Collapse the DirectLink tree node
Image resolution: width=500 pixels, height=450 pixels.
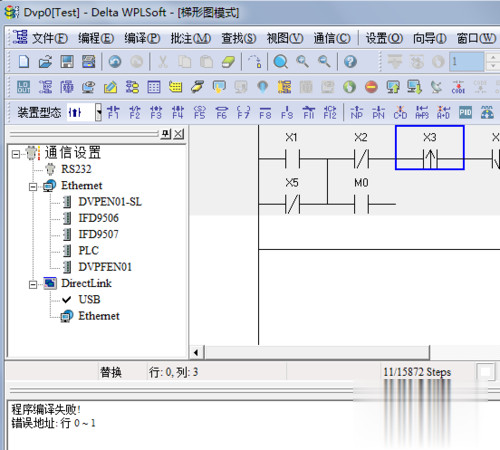(x=33, y=285)
